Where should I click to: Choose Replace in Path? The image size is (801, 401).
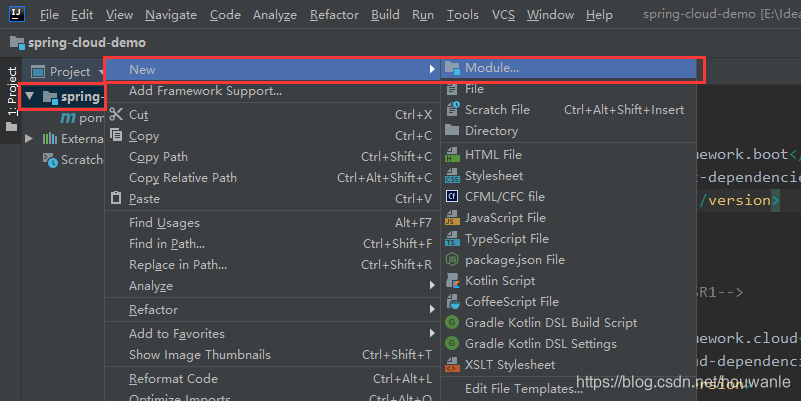point(273,265)
